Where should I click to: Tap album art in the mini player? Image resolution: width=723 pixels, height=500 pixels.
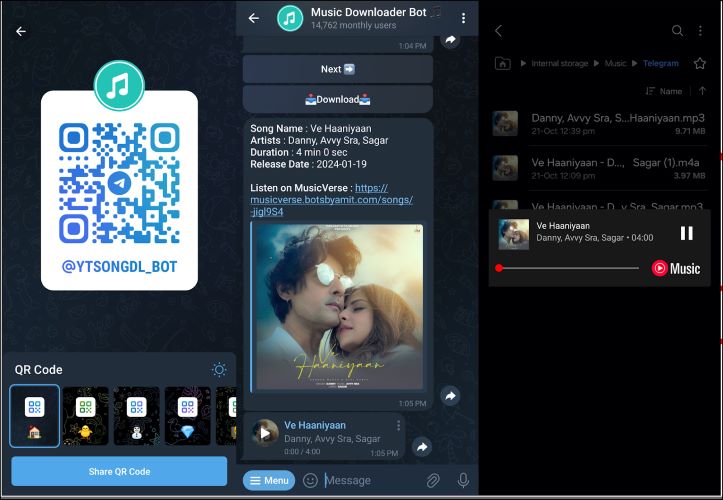(514, 234)
